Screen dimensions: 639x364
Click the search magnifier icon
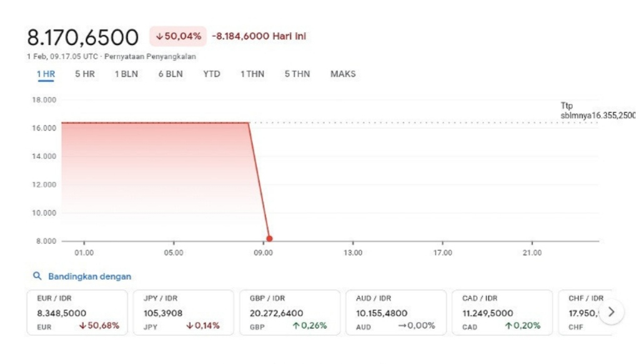(37, 276)
